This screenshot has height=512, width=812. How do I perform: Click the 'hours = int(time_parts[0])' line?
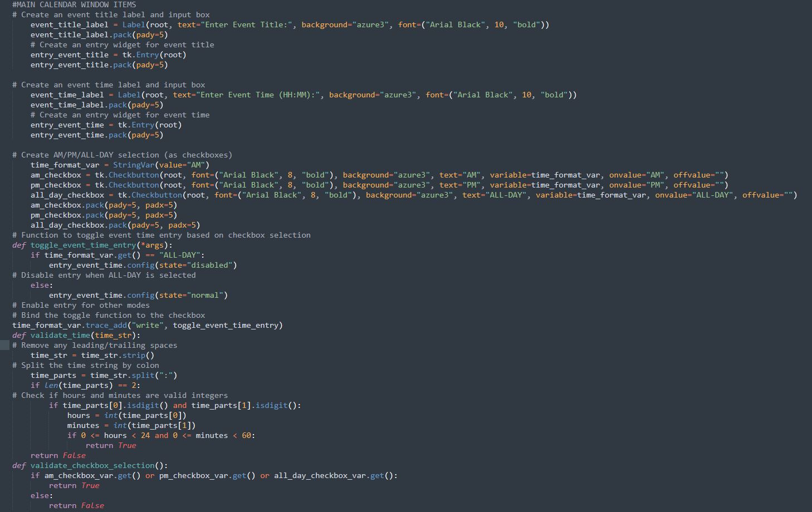point(127,415)
